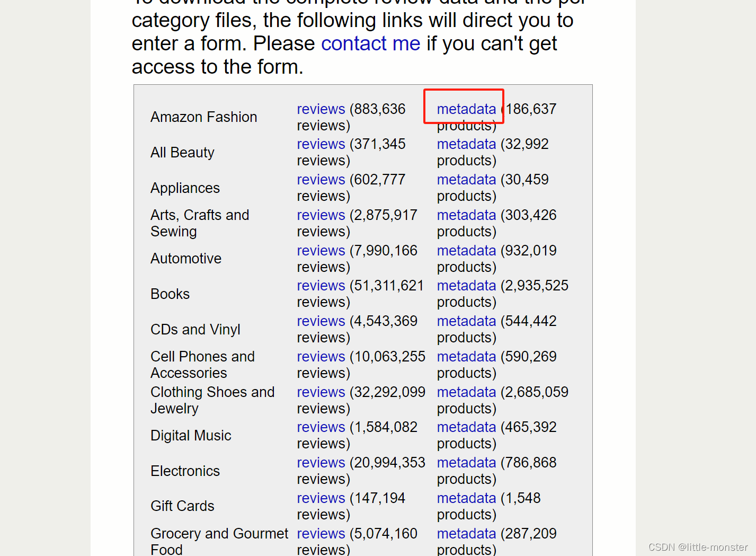
Task: Click the '(2,935,525' Books product count
Action: 535,286
